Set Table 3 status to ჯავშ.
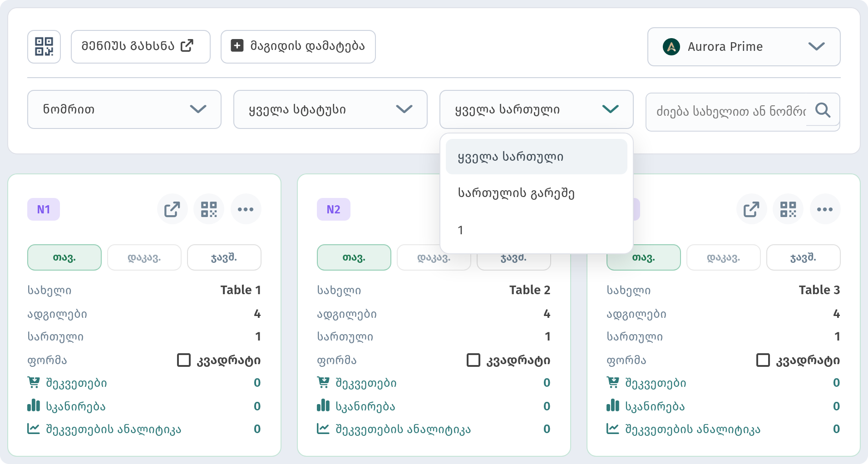The image size is (868, 464). pos(804,257)
